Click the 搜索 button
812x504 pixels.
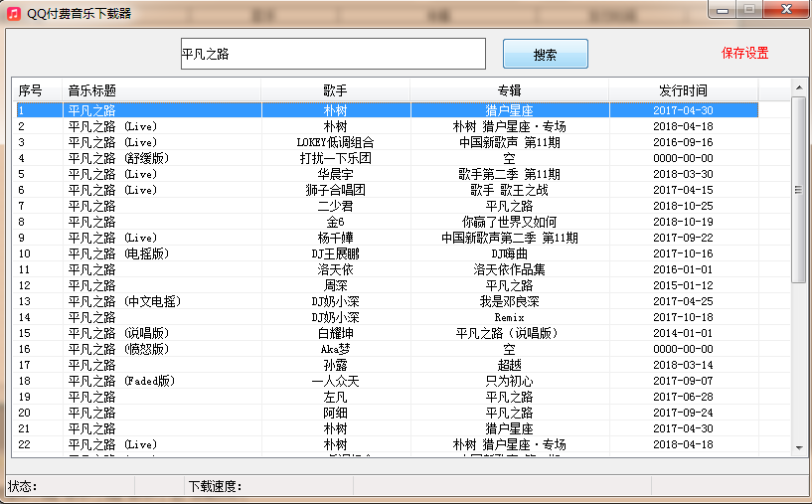(x=546, y=54)
